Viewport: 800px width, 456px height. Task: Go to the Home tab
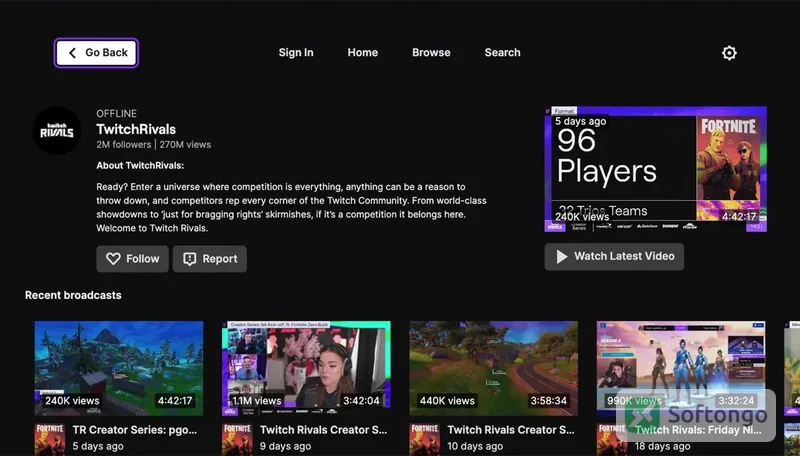tap(363, 53)
